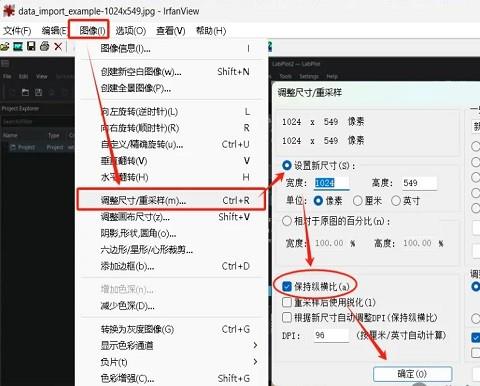Choose 色彩增强(C)... menu entry

[x=172, y=378]
